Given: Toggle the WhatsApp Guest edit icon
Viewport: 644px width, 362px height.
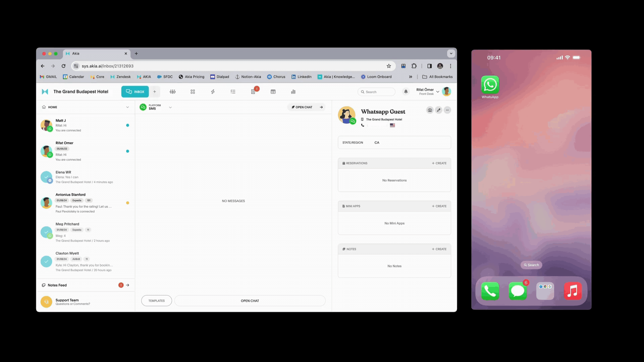Looking at the screenshot, I should pos(438,110).
